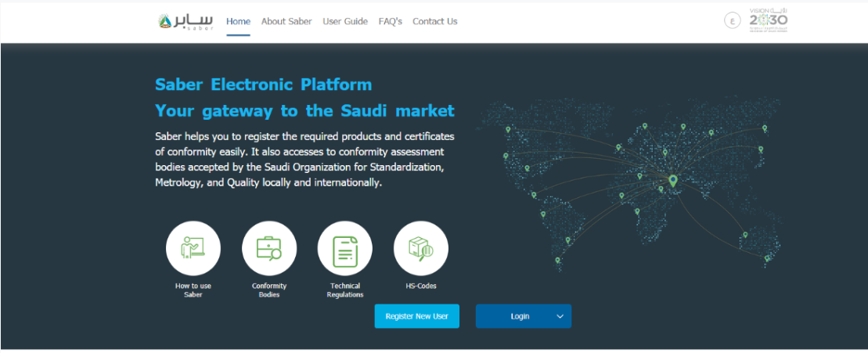This screenshot has height=353, width=868.
Task: Click the 'Technical Regulations' label text
Action: click(345, 290)
